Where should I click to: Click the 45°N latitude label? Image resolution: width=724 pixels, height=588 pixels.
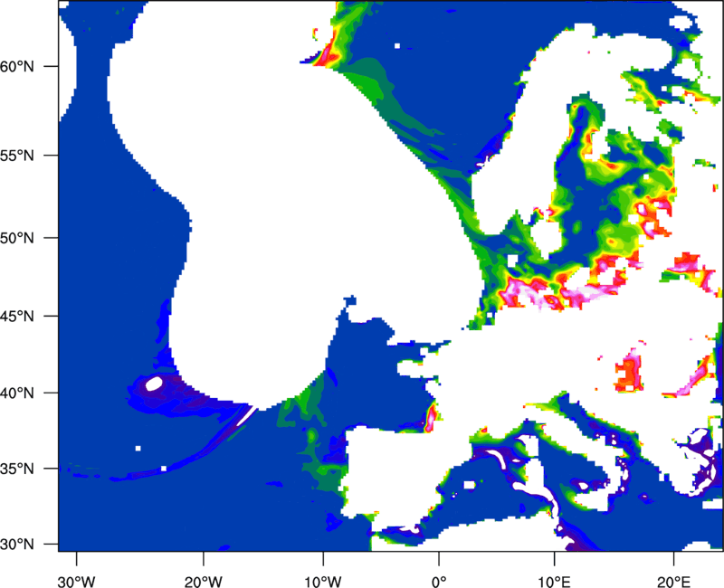[x=17, y=317]
